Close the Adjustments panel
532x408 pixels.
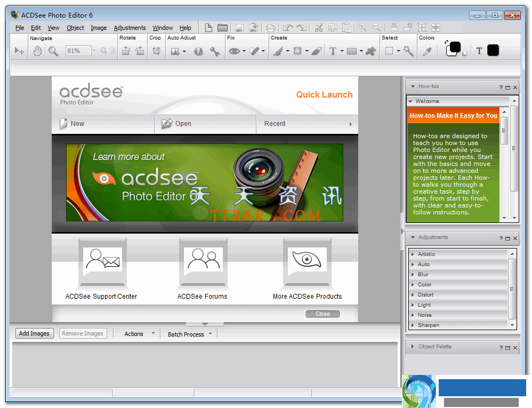(x=515, y=238)
